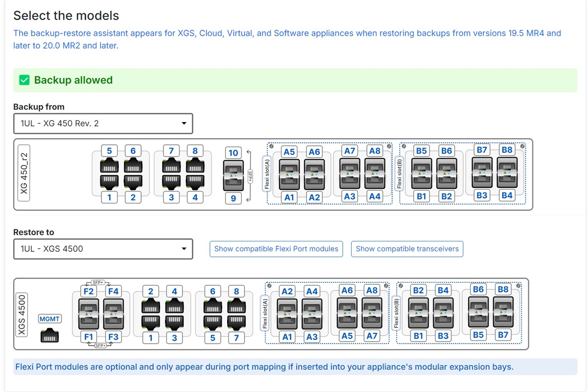This screenshot has height=392, width=587.
Task: Click Show compatible Flexi Port modules
Action: [x=276, y=249]
